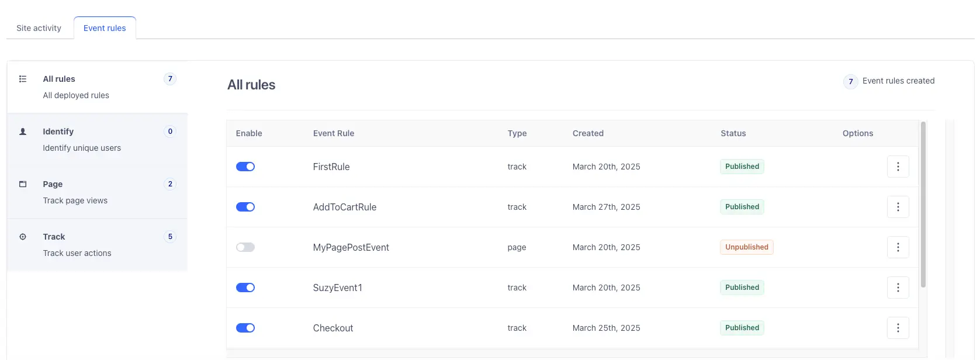Click the Track page views description
This screenshot has width=980, height=360.
(75, 200)
